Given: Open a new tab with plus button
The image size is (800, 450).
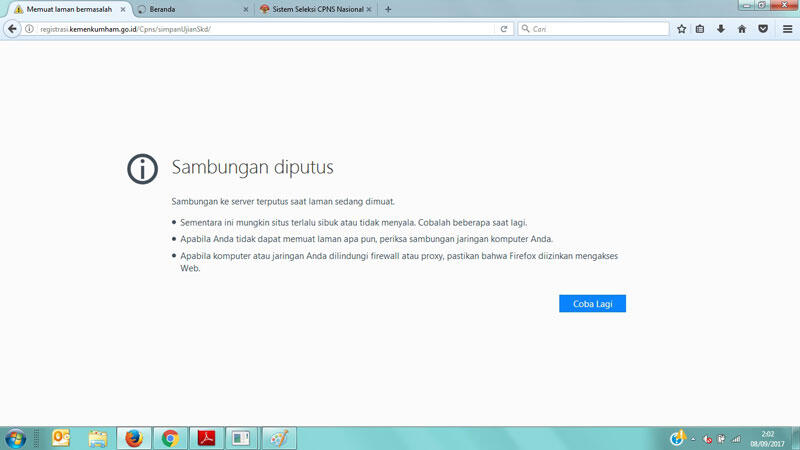Looking at the screenshot, I should coord(388,9).
